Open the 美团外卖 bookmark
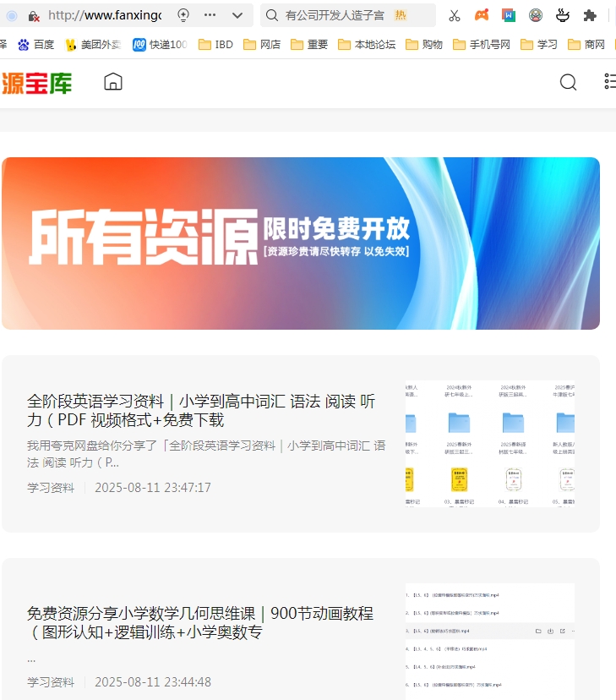Image resolution: width=616 pixels, height=700 pixels. [93, 44]
